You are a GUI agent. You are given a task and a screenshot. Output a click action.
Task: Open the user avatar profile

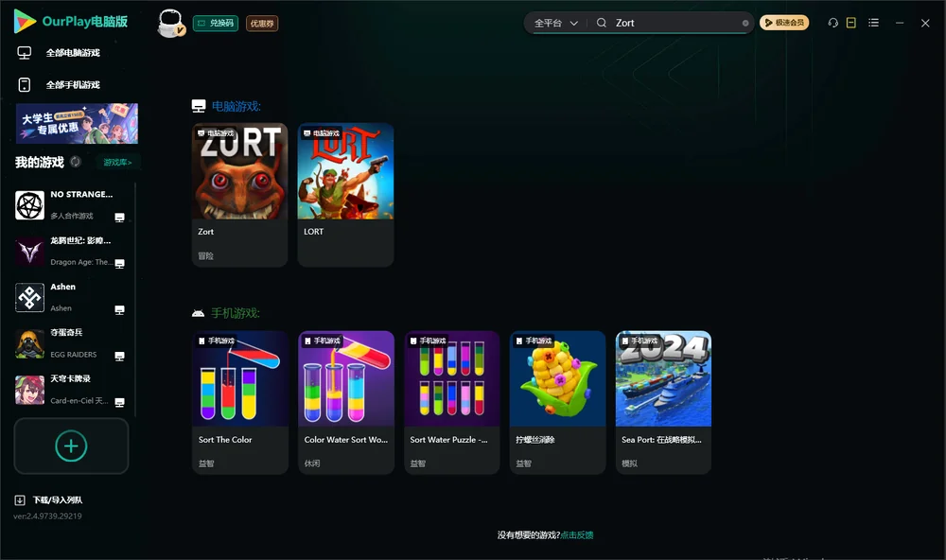point(170,23)
